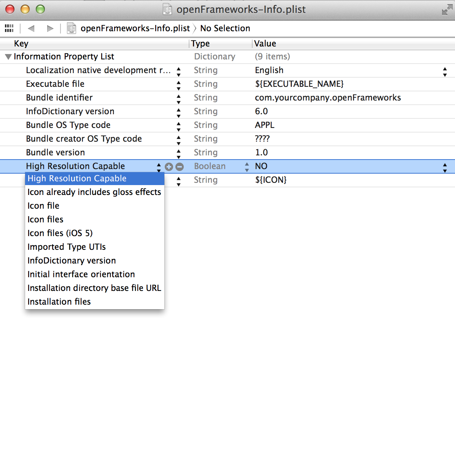Choose High Resolution Capable in popup list
The height and width of the screenshot is (476, 455).
tap(95, 178)
